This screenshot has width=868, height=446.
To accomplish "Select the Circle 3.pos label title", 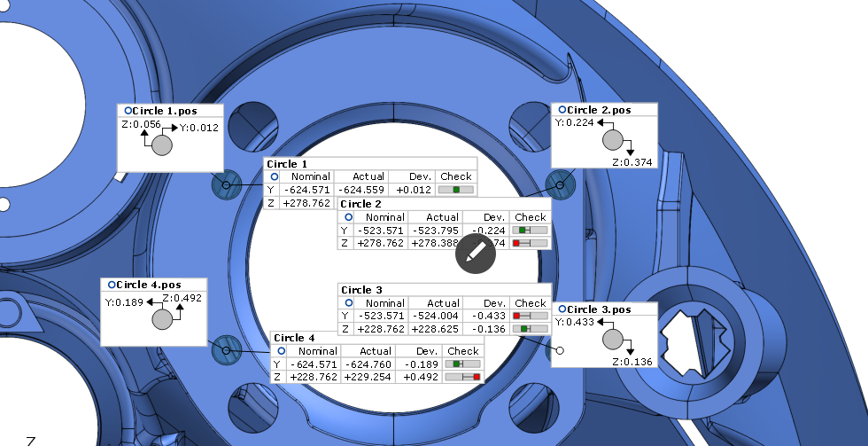I will point(599,309).
